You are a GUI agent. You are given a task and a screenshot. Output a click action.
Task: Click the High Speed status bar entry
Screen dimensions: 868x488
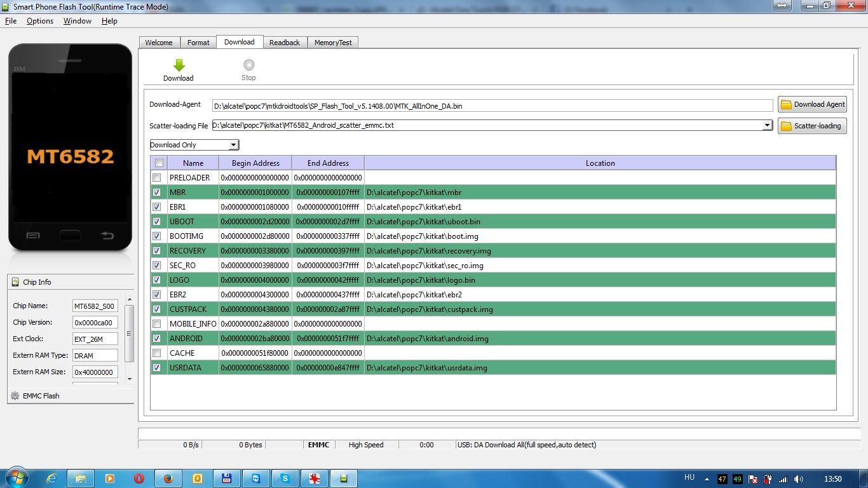pos(366,445)
